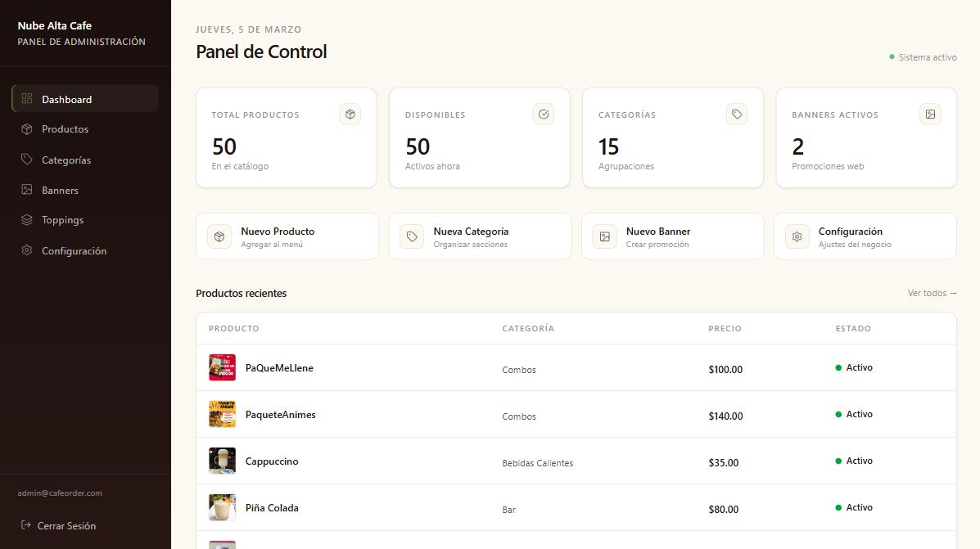Click the Ver todos link
The height and width of the screenshot is (549, 980).
click(932, 293)
